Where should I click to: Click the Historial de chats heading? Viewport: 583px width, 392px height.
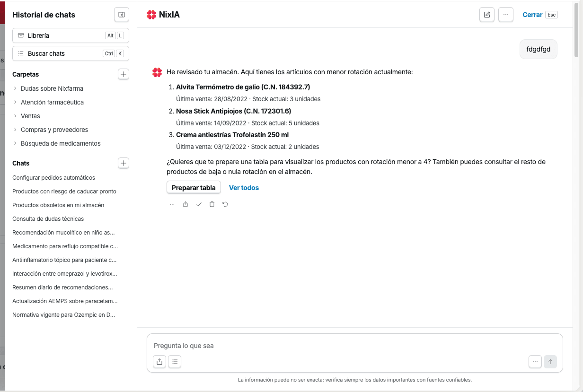point(44,15)
